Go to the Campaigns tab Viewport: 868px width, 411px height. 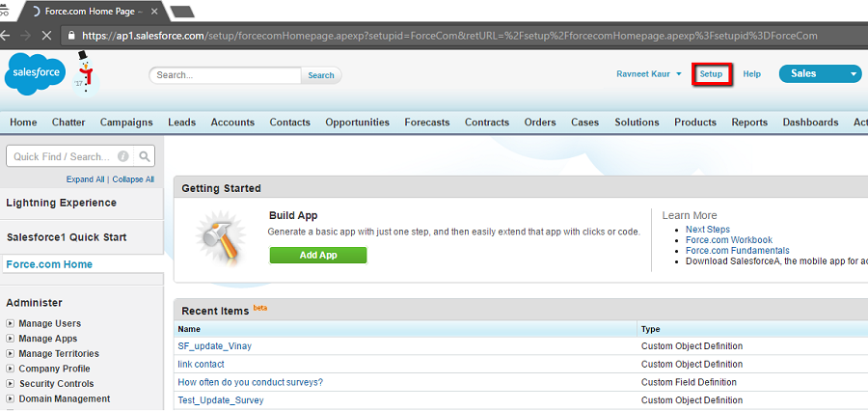pos(126,123)
